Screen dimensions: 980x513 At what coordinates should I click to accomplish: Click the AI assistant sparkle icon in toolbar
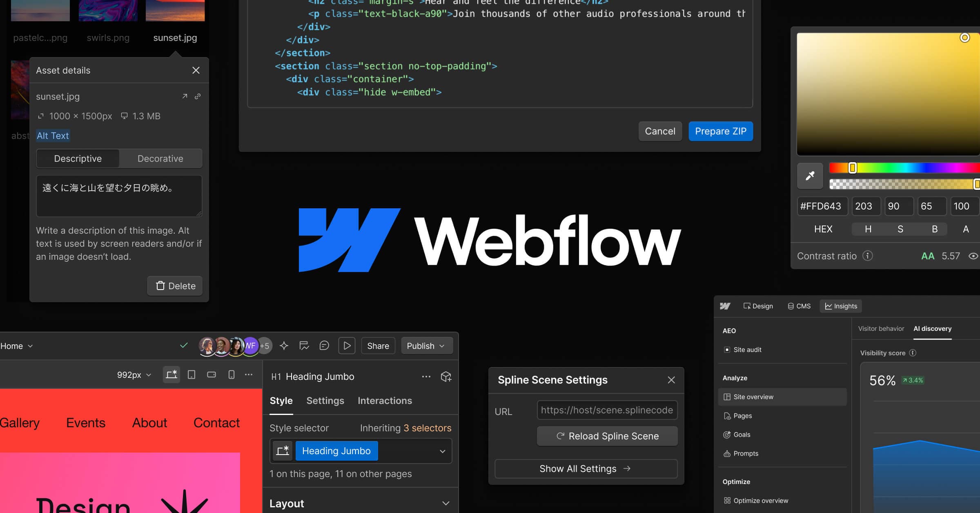(x=284, y=346)
